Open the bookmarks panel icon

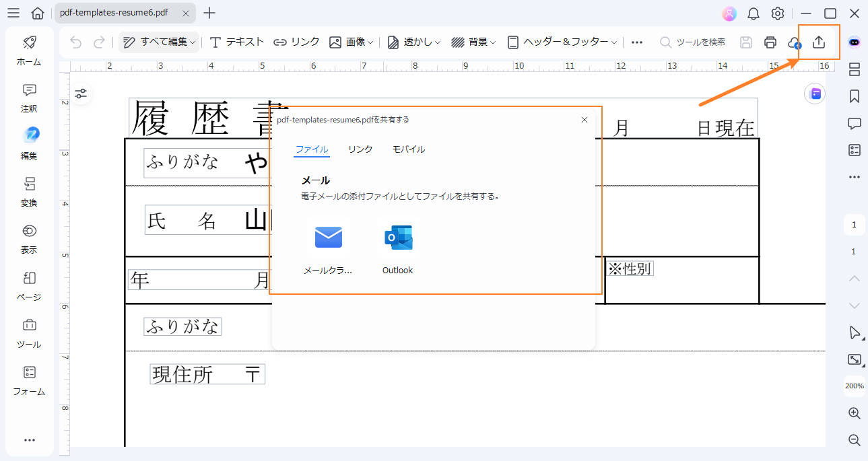point(853,96)
